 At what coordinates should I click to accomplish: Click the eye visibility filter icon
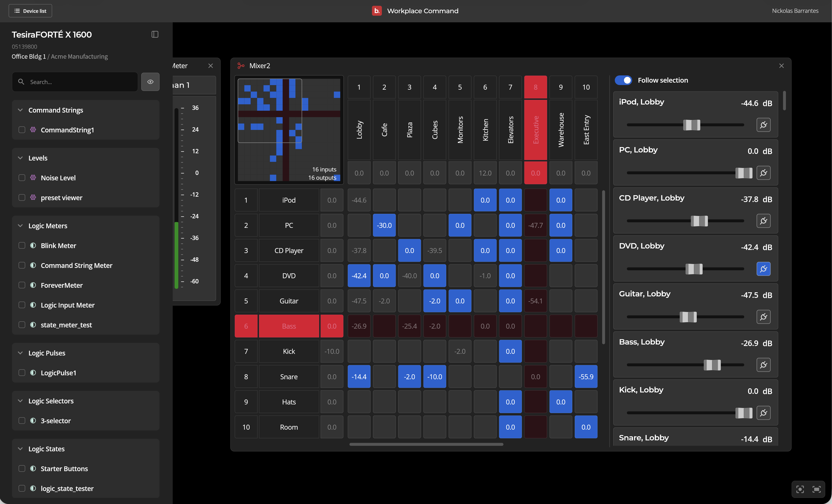(150, 82)
